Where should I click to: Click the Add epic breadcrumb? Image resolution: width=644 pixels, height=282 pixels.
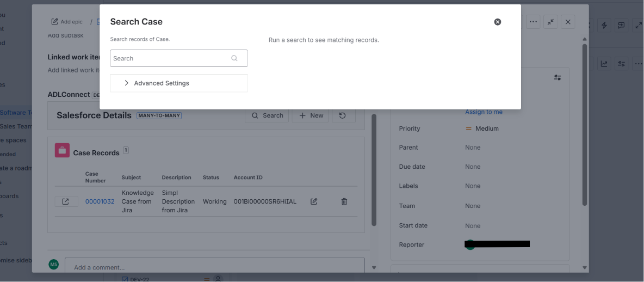(x=67, y=22)
